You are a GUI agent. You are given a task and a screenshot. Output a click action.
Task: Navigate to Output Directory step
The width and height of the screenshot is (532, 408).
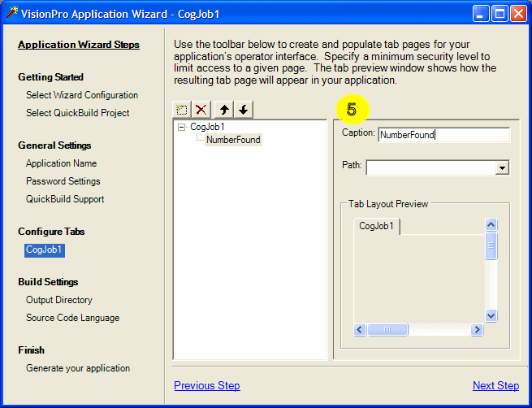[x=59, y=300]
